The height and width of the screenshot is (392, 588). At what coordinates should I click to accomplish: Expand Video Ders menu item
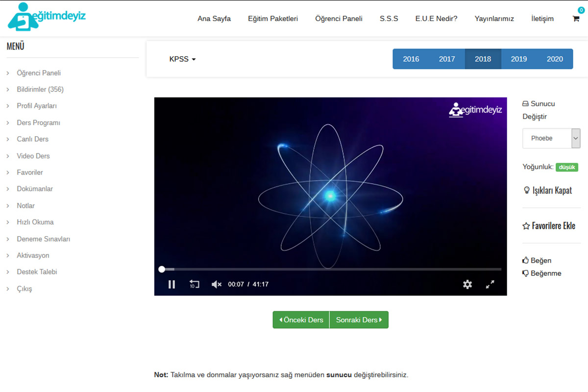pyautogui.click(x=33, y=156)
